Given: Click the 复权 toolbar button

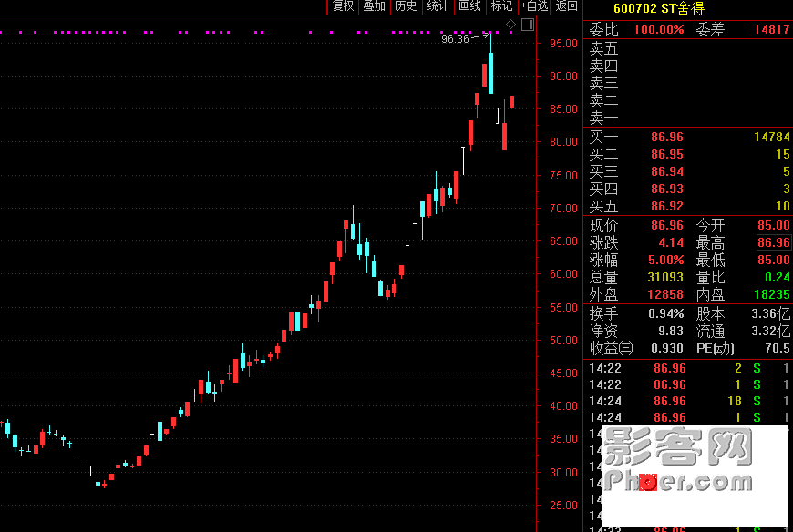Looking at the screenshot, I should click(343, 6).
